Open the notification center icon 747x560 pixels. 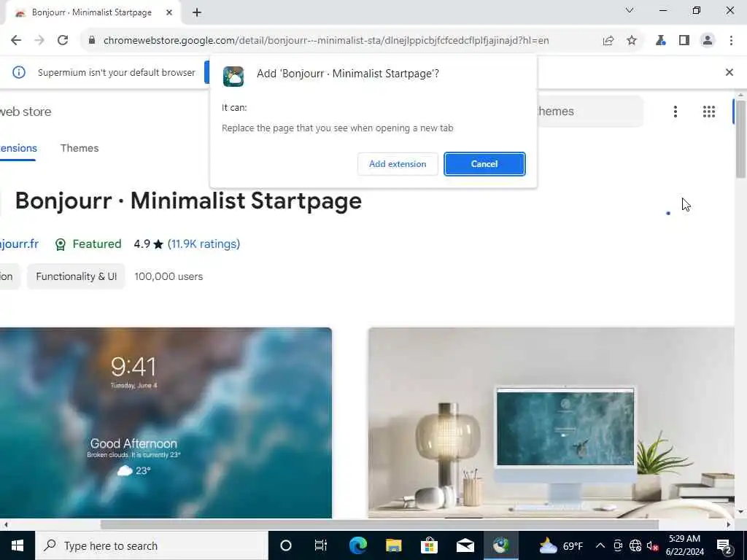tap(724, 546)
